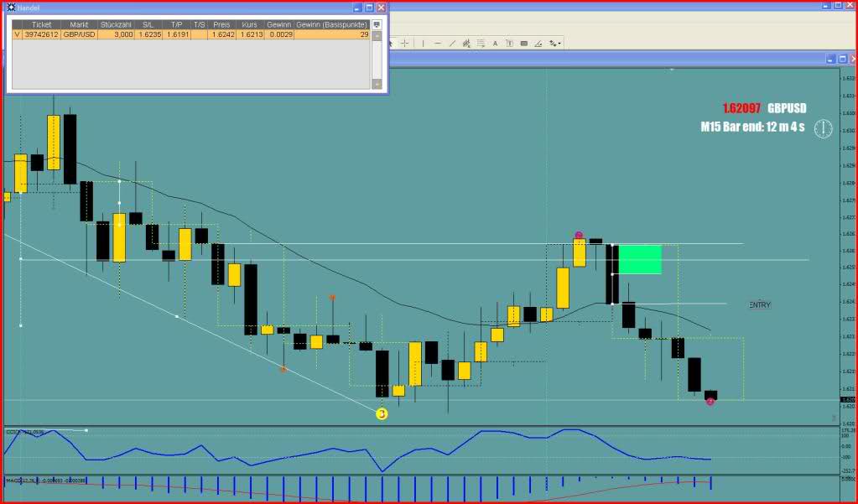Click the MACD indicator label
The height and width of the screenshot is (504, 858).
(x=46, y=481)
